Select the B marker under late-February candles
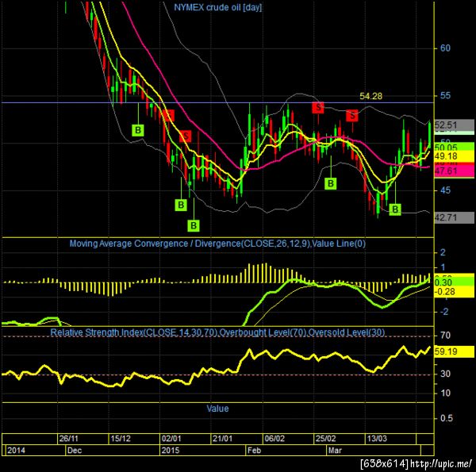 (331, 183)
